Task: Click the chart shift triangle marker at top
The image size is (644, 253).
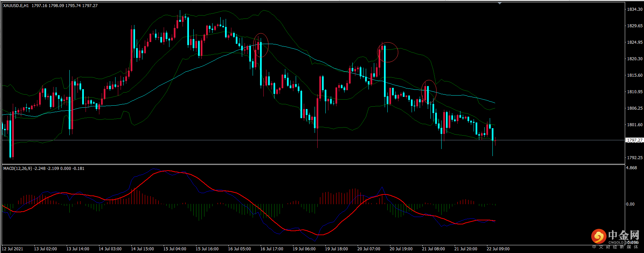Action: pos(500,3)
